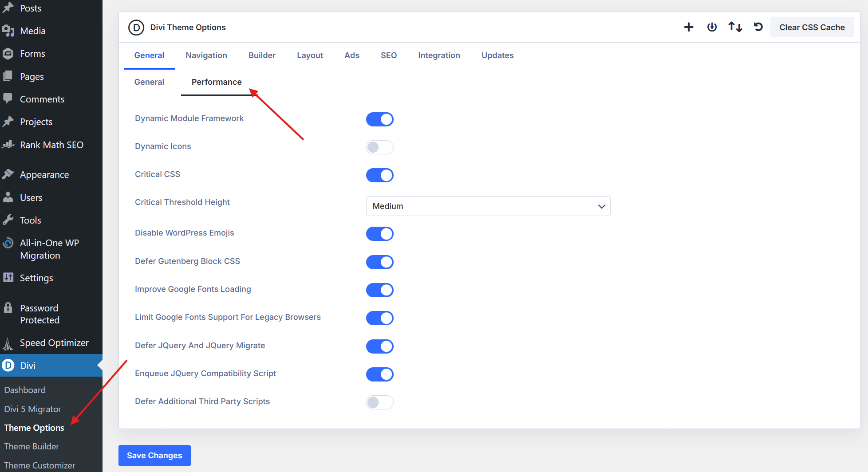The image size is (868, 472).
Task: Turn on Defer Additional Third Party Scripts
Action: pos(379,402)
